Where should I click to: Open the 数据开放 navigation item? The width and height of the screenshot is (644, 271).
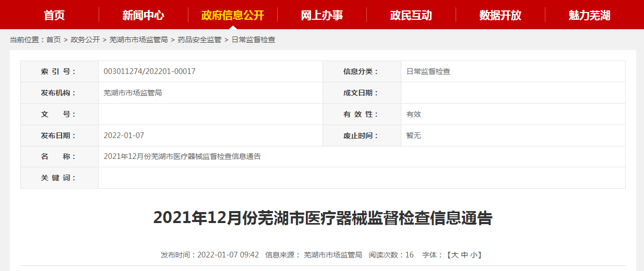(500, 15)
